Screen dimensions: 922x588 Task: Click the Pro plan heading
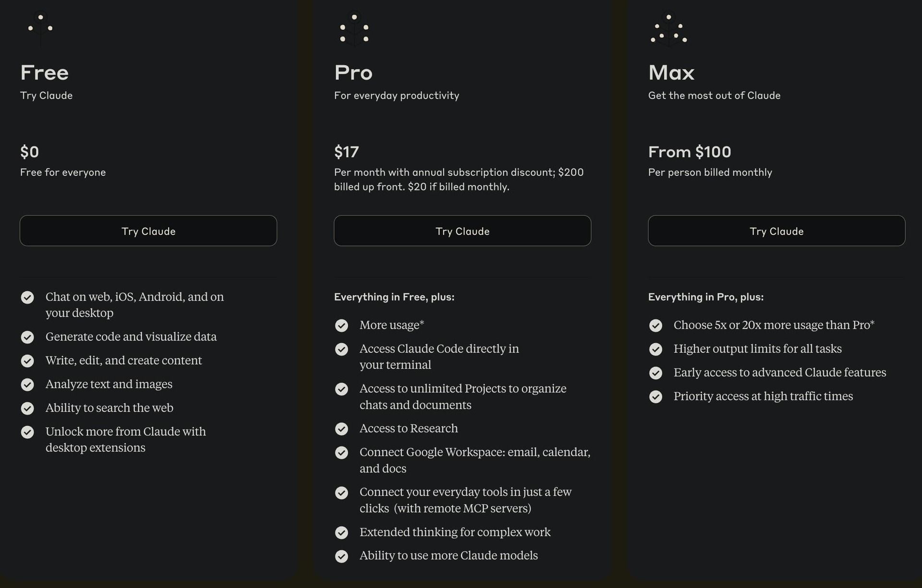[353, 73]
